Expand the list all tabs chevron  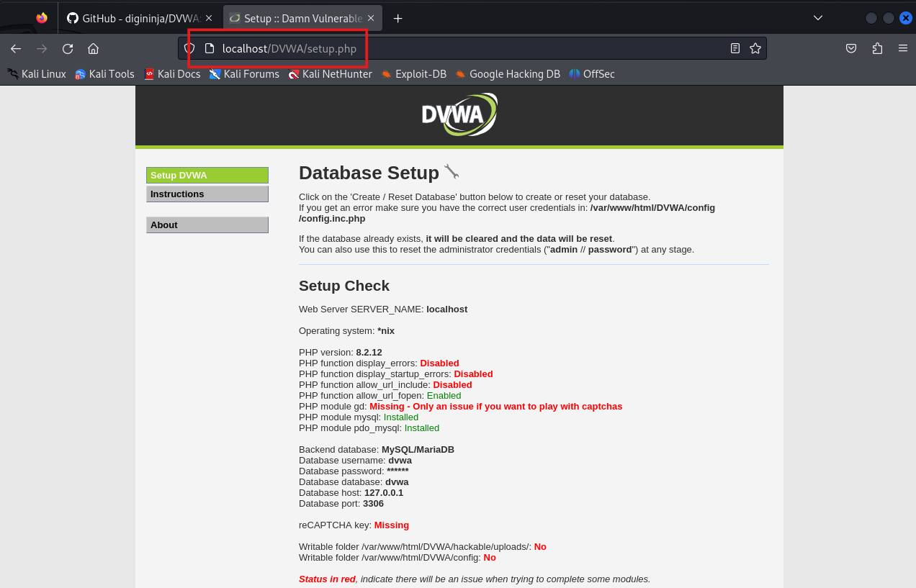tap(818, 18)
